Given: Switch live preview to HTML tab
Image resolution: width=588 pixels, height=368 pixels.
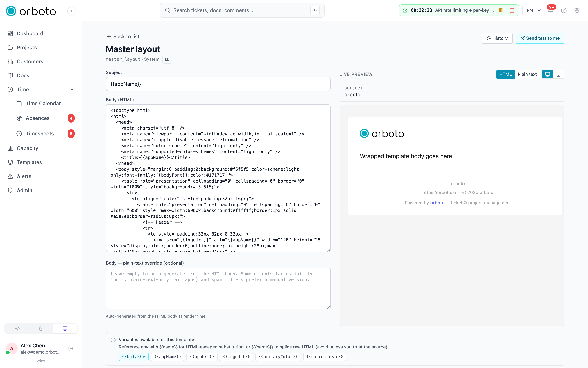Looking at the screenshot, I should pyautogui.click(x=505, y=74).
